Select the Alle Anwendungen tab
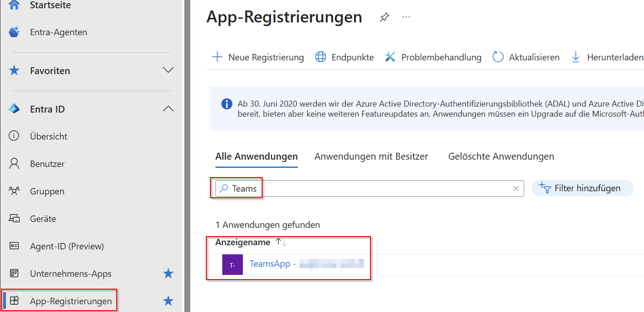The width and height of the screenshot is (644, 312). 257,156
